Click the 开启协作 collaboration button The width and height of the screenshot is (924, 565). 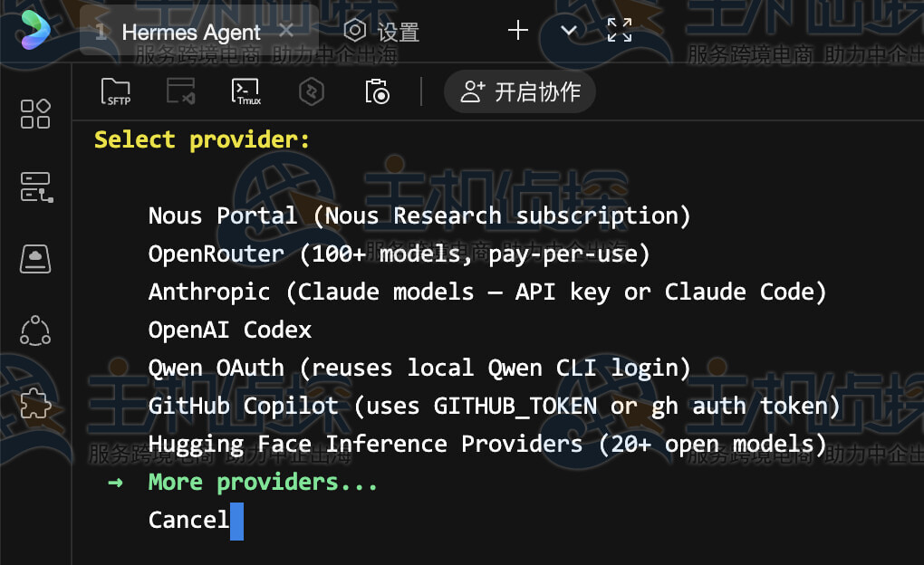coord(520,91)
